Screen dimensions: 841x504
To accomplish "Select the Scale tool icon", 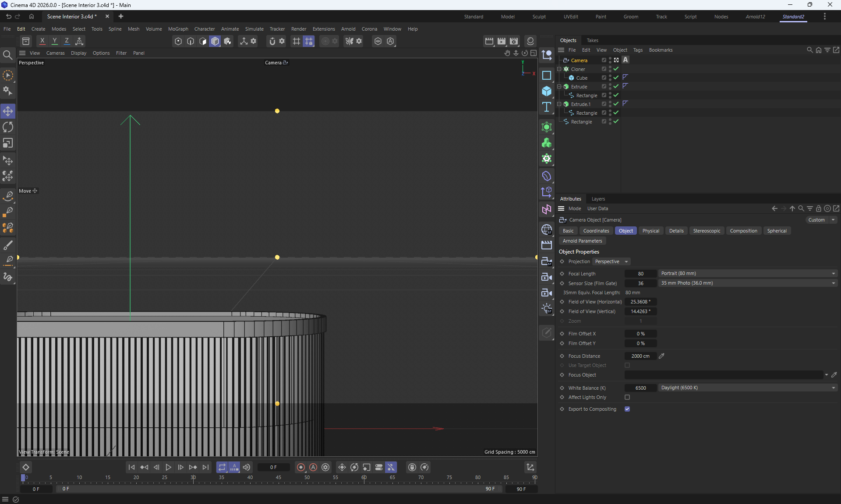I will coord(8,144).
